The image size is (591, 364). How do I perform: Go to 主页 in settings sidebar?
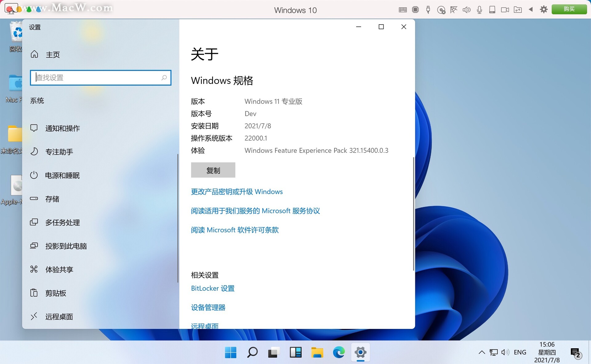pos(53,55)
